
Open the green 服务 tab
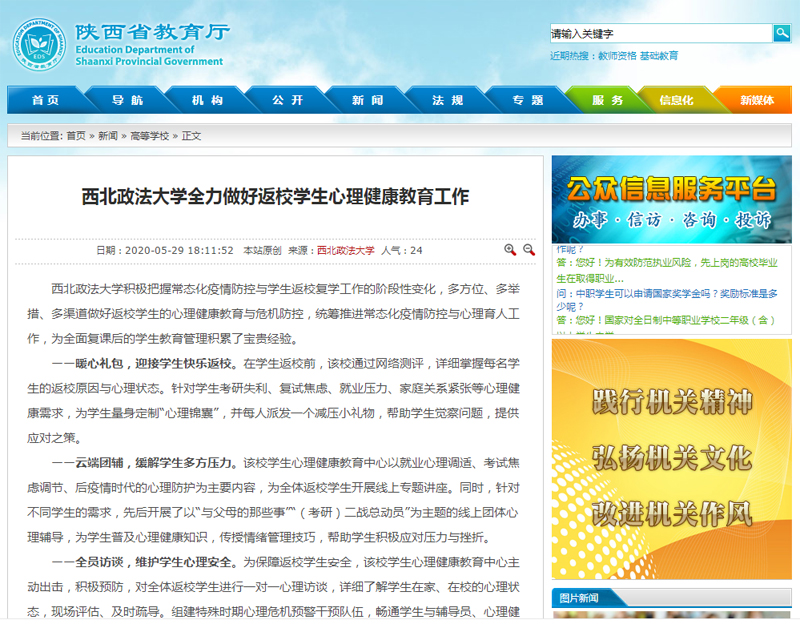coord(607,100)
